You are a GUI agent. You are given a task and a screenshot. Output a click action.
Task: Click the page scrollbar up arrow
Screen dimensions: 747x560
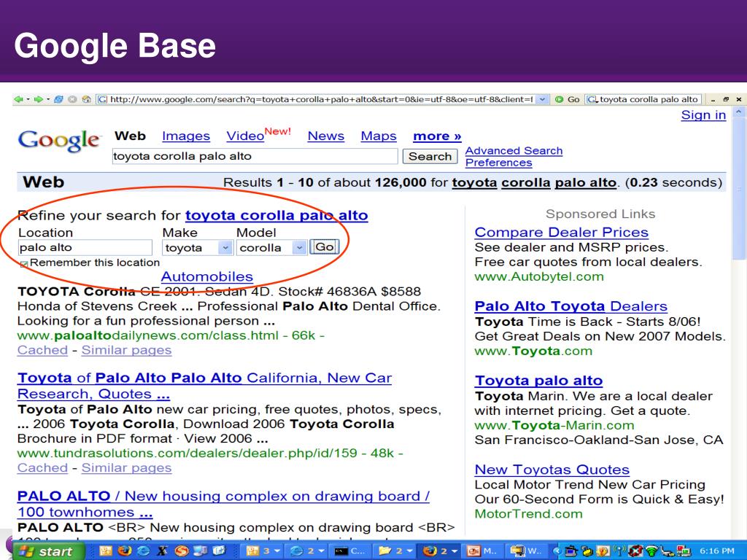[x=739, y=112]
